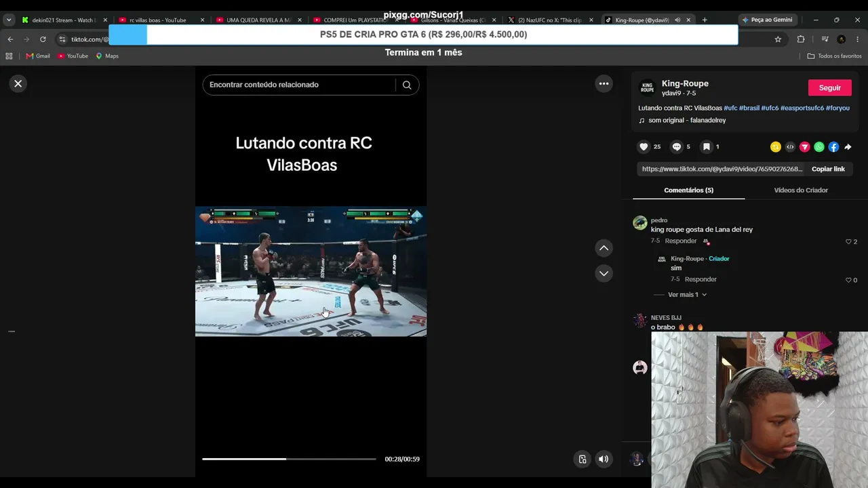Open the tab search dropdown arrow
The image size is (868, 488).
point(9,20)
